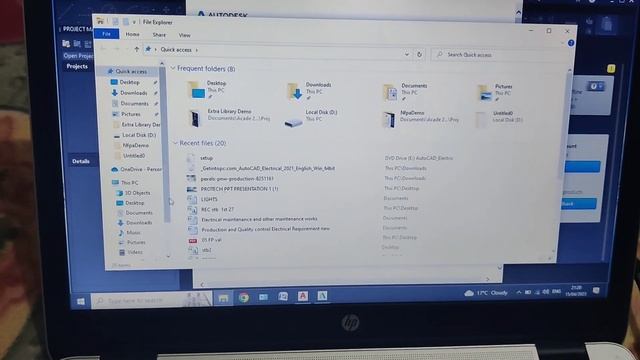This screenshot has height=360, width=640.
Task: Open the Documents frequent folder
Action: tap(405, 92)
